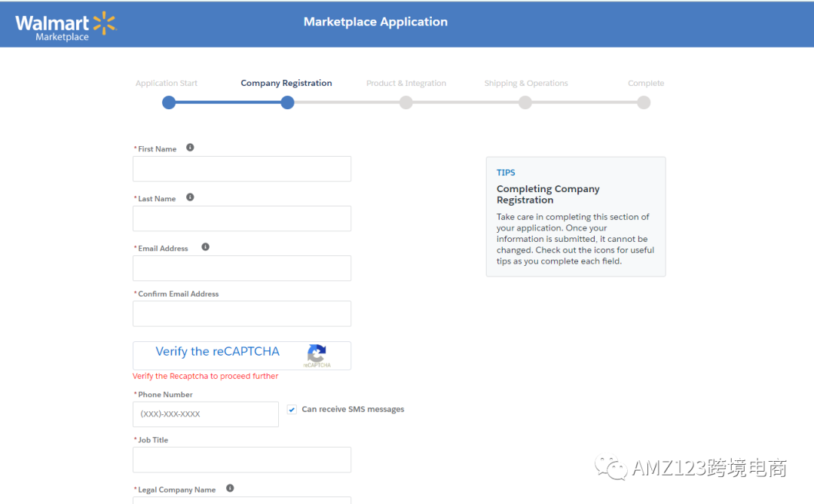Click the Legal Company Name info icon
This screenshot has width=814, height=504.
coord(230,488)
